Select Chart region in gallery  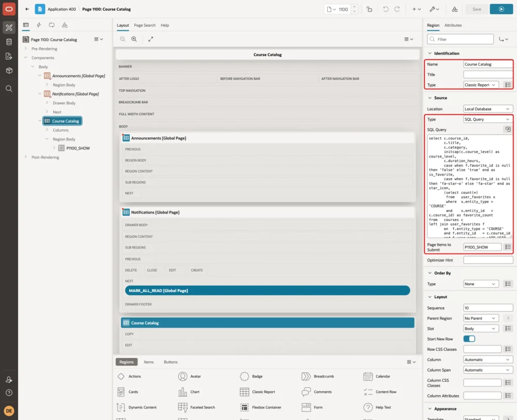189,392
